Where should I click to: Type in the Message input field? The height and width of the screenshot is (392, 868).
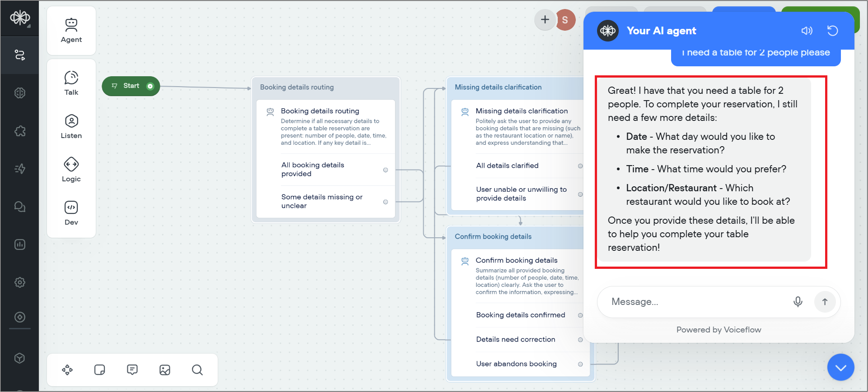[695, 302]
